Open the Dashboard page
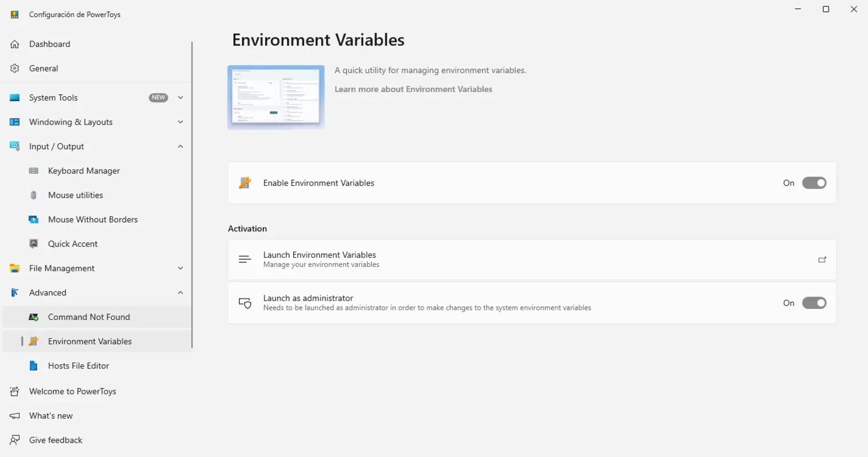The image size is (868, 457). pyautogui.click(x=96, y=44)
